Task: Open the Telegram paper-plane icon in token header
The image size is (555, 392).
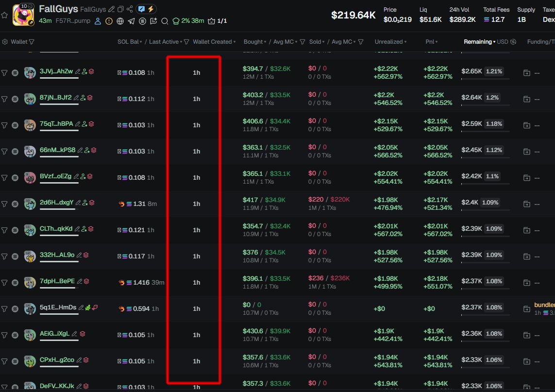Action: 132,21
